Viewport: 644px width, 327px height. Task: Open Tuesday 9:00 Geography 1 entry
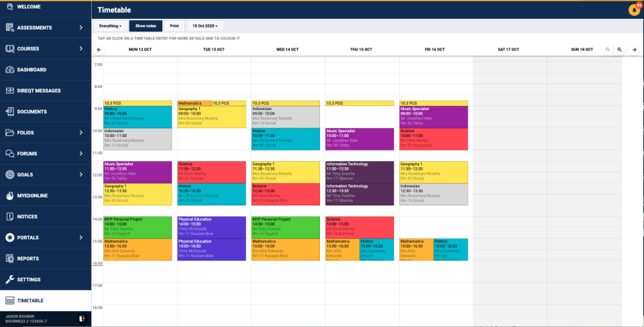pyautogui.click(x=211, y=118)
